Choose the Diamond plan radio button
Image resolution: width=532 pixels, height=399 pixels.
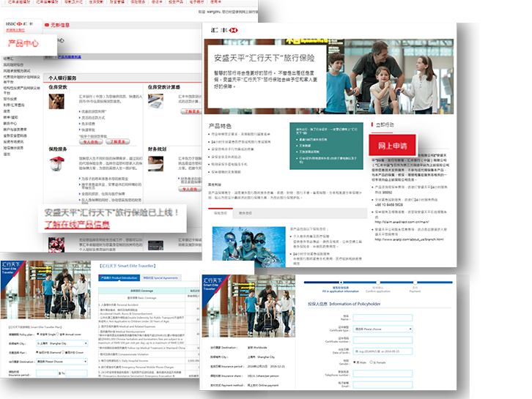pyautogui.click(x=37, y=352)
